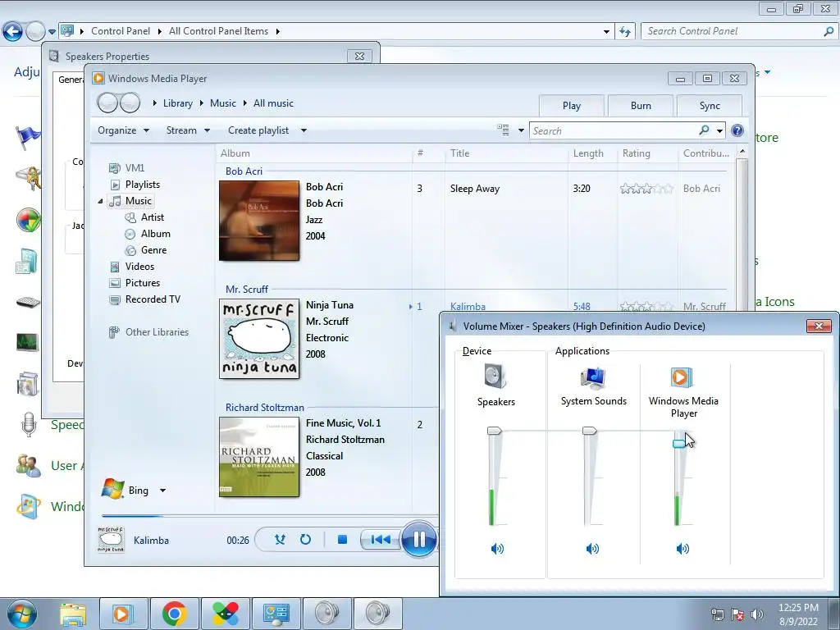840x630 pixels.
Task: Collapse the Music tree node
Action: point(100,202)
